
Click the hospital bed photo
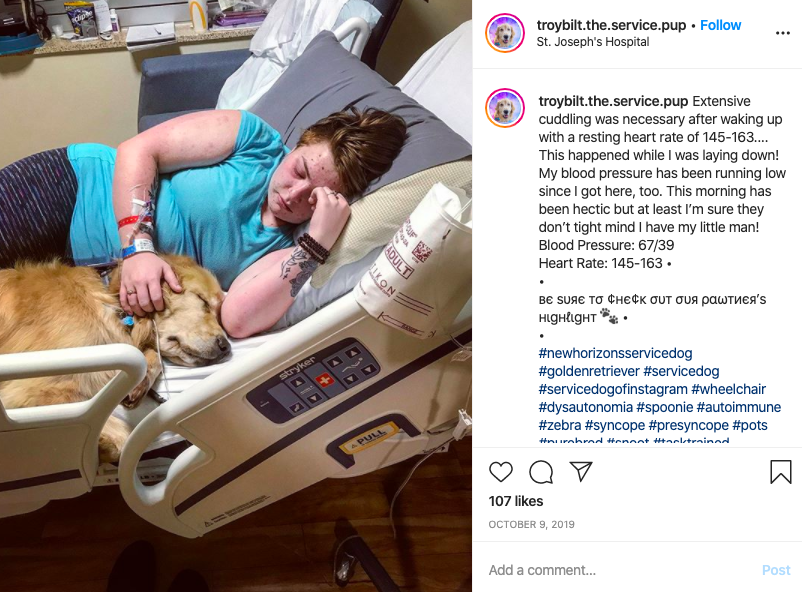236,296
